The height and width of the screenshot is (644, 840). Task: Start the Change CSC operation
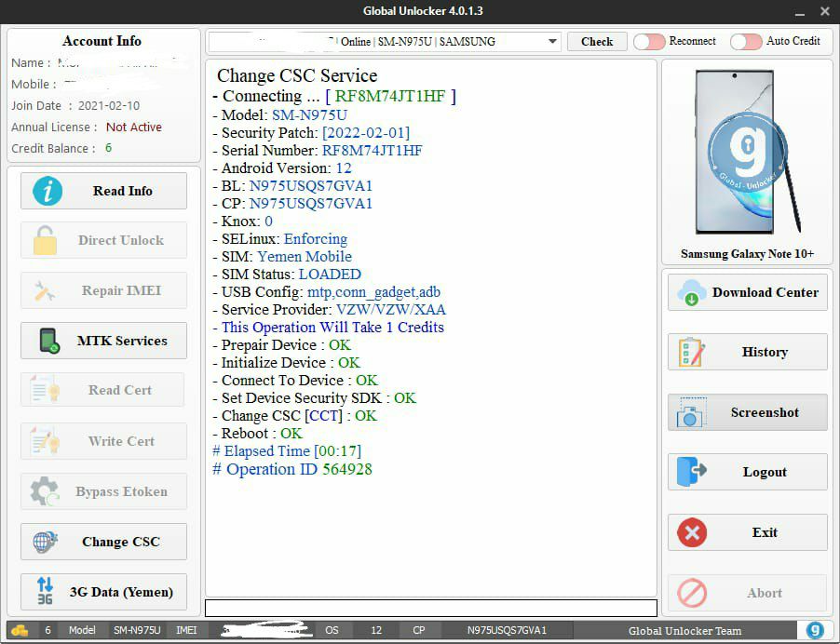pyautogui.click(x=104, y=542)
